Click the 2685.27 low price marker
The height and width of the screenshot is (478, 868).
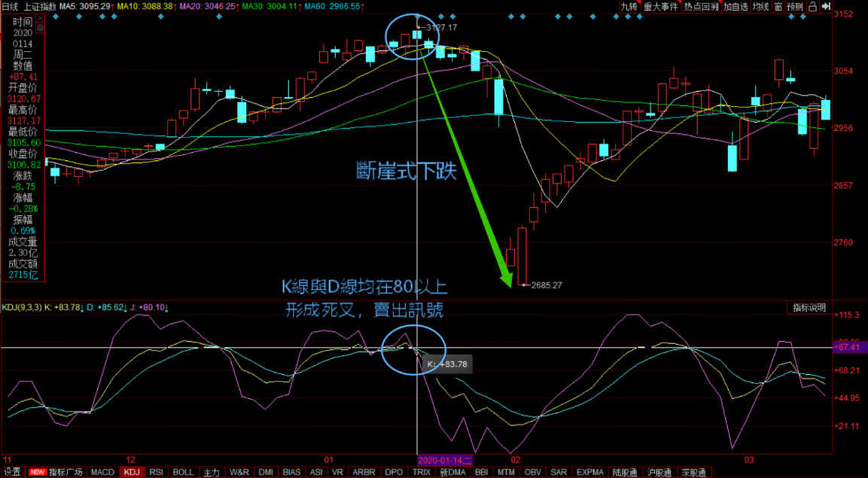coord(547,285)
